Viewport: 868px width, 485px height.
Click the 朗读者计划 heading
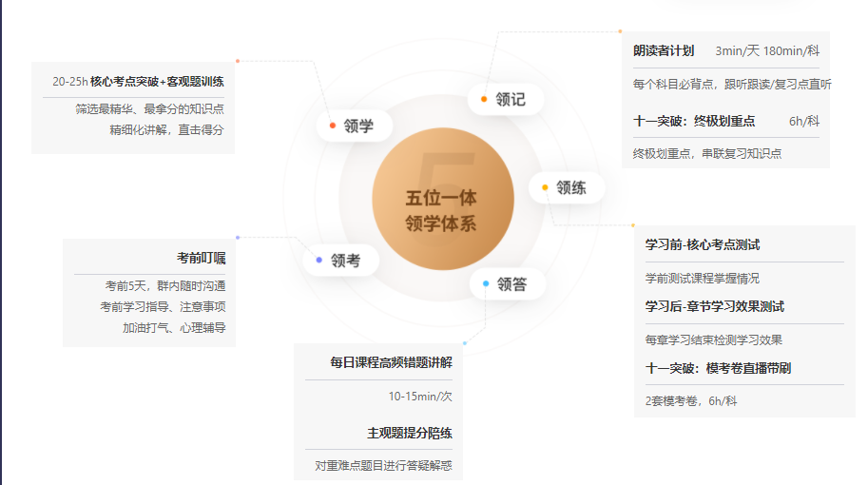click(x=664, y=51)
